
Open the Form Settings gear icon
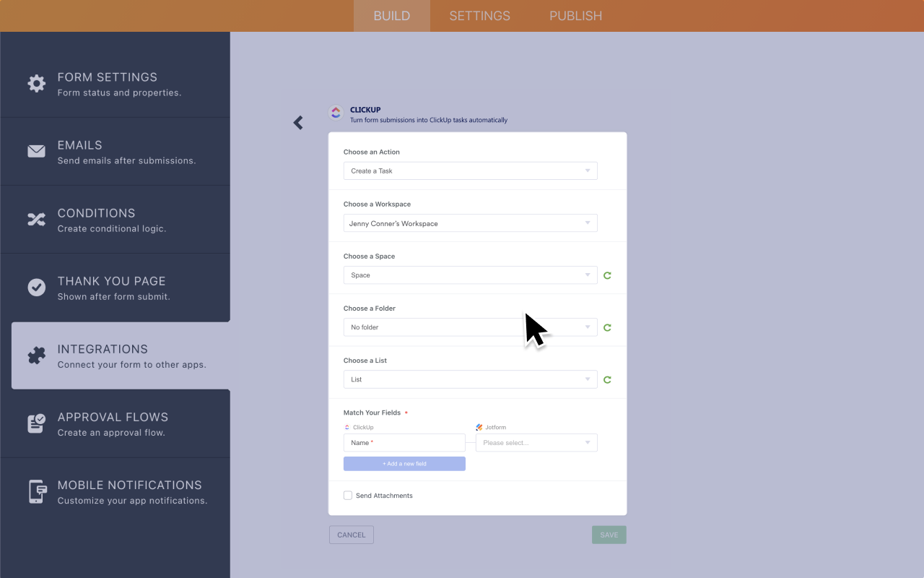(x=36, y=83)
